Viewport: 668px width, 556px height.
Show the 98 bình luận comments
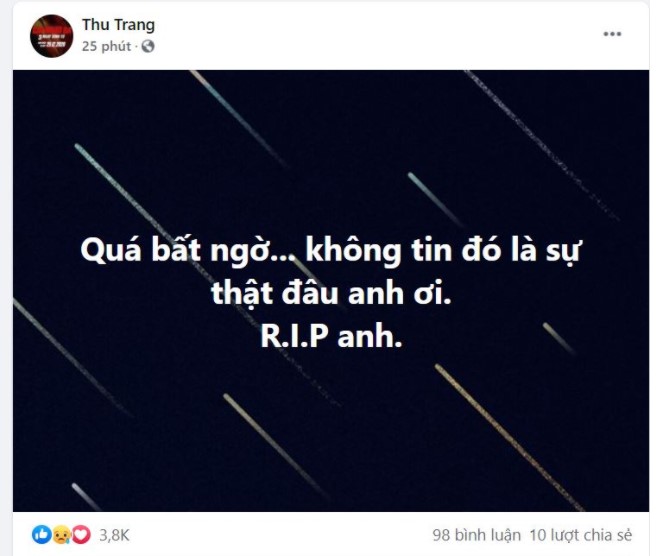(x=476, y=535)
